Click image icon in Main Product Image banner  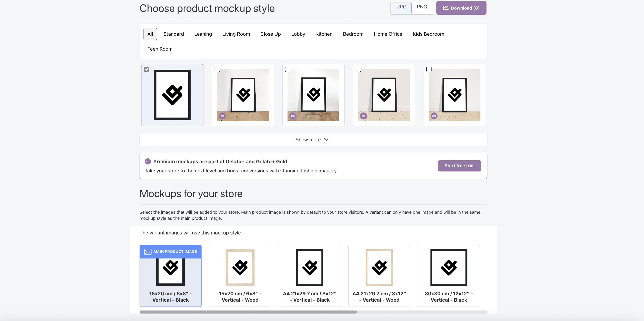tap(148, 252)
